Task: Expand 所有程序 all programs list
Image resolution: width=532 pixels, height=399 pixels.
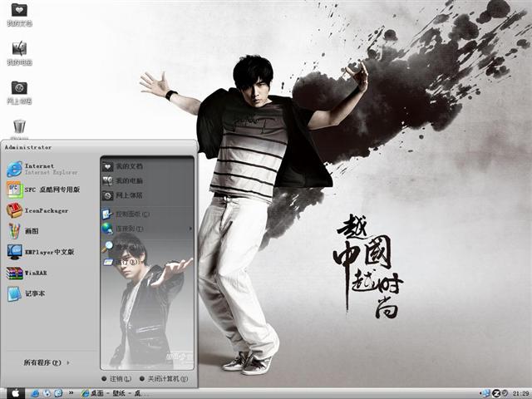Action: [x=47, y=362]
